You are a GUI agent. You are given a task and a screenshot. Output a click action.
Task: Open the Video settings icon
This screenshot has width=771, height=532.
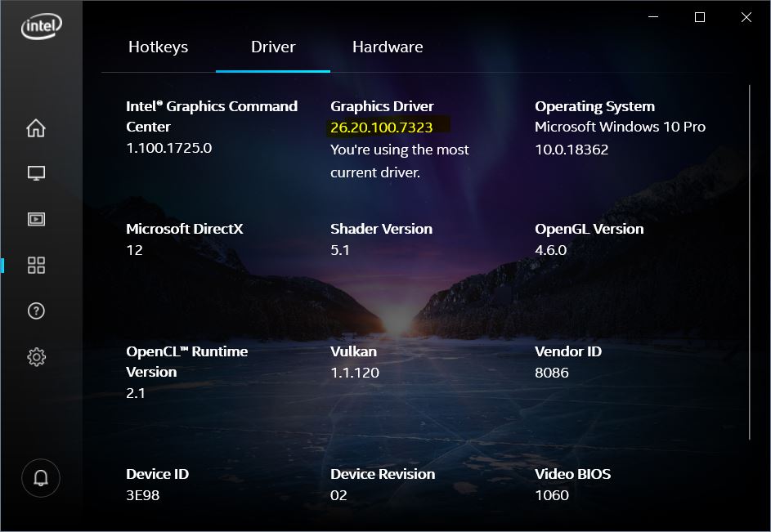coord(36,219)
